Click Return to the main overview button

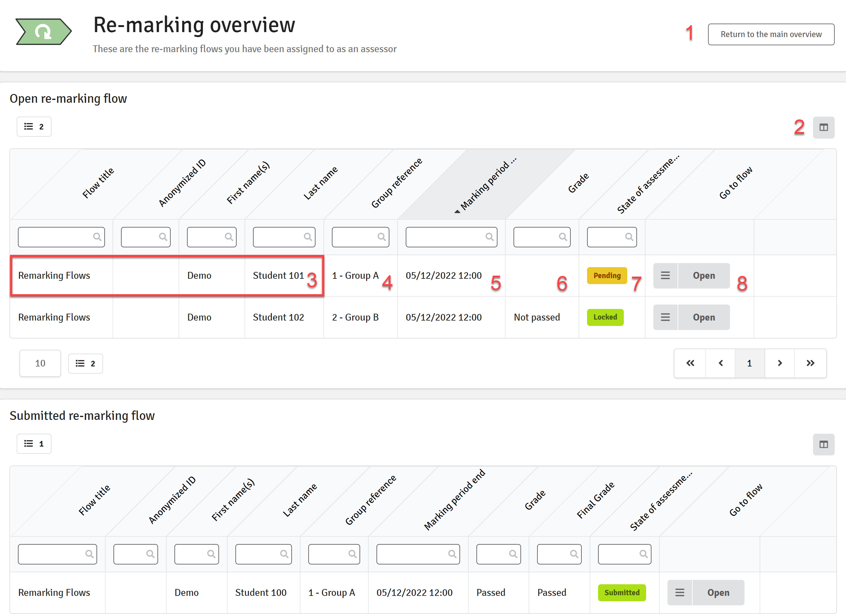coord(771,34)
